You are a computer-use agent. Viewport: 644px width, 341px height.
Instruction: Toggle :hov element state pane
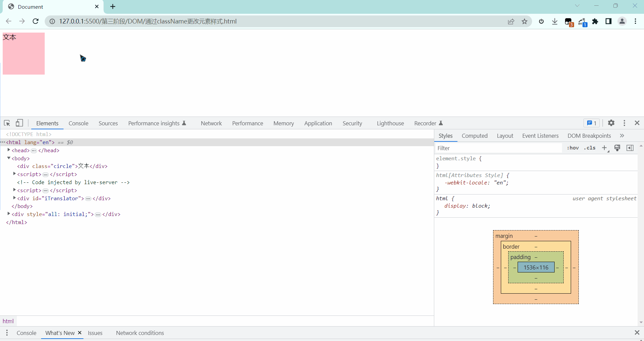[x=573, y=148]
